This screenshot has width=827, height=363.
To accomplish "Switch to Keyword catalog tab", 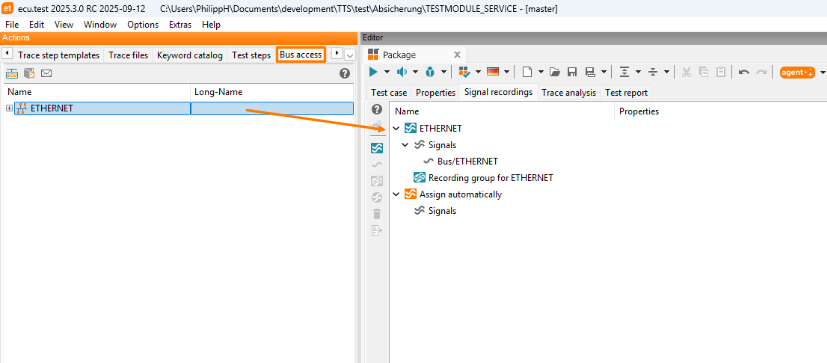I will click(190, 55).
